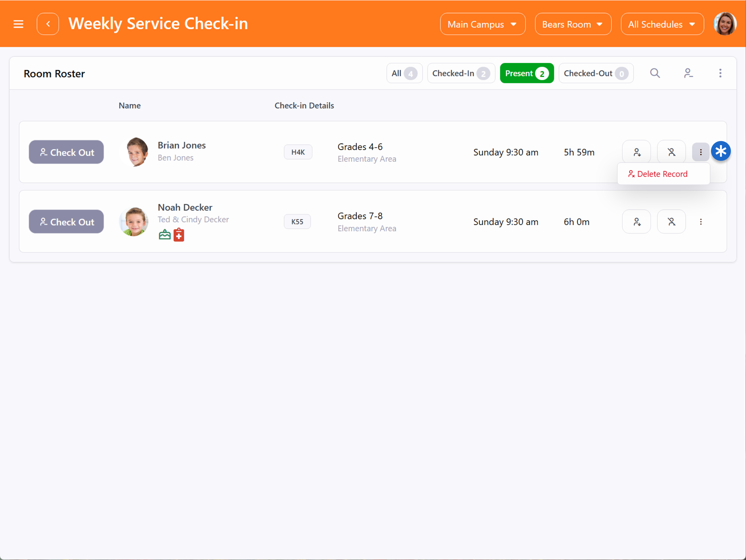Click Noah Decker's red medical alert icon
746x560 pixels.
point(179,235)
